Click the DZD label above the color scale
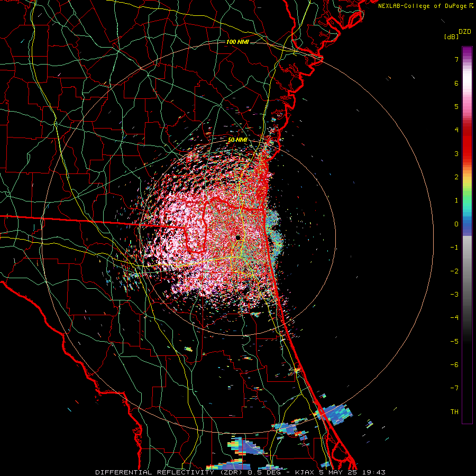Image resolution: width=476 pixels, height=476 pixels. coord(465,32)
